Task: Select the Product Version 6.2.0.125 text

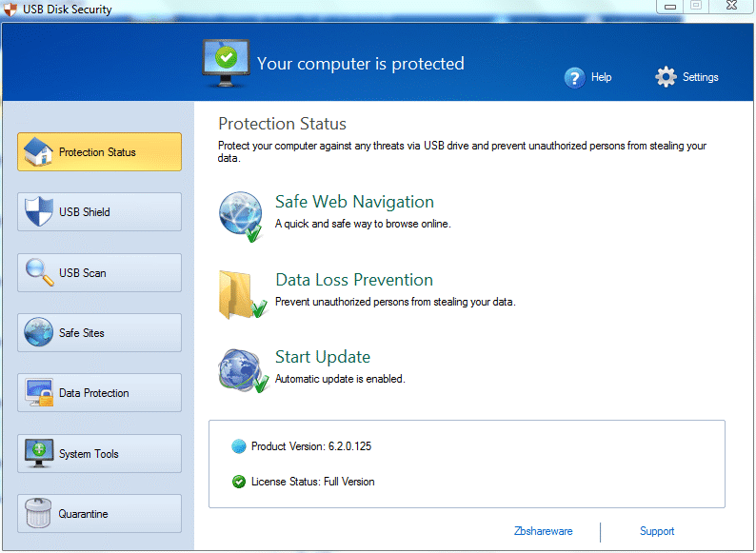Action: (x=311, y=446)
